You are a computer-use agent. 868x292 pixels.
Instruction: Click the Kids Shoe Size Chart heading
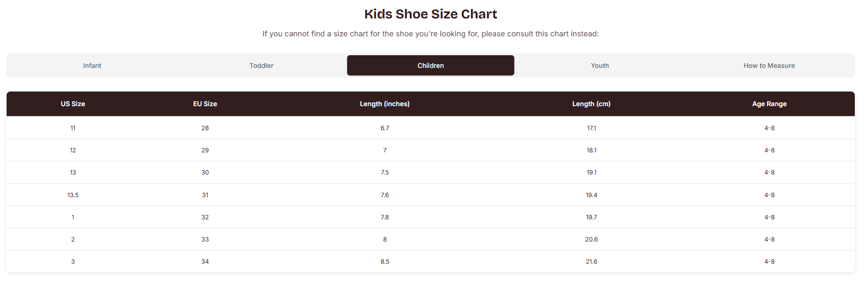(x=430, y=14)
